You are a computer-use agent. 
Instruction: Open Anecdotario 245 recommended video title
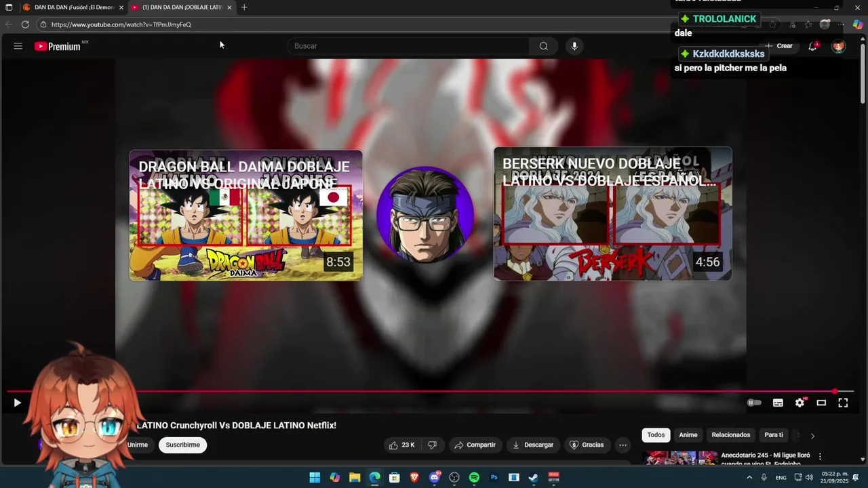point(766,460)
